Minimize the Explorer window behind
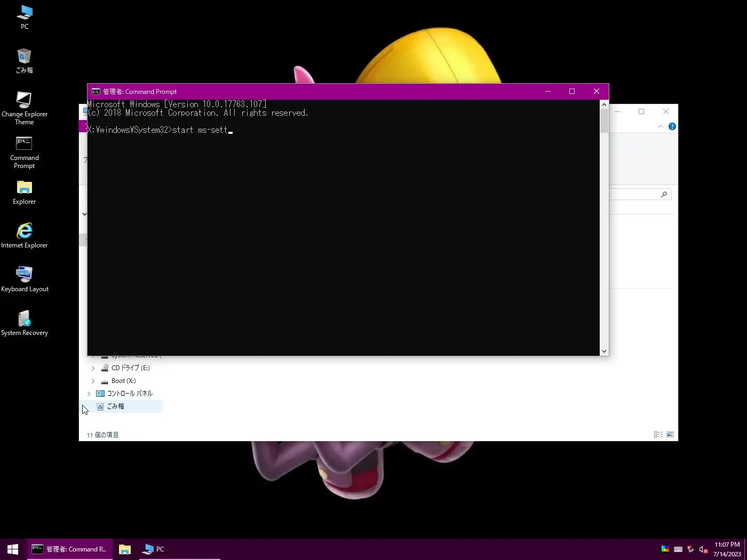The image size is (747, 560). [617, 111]
